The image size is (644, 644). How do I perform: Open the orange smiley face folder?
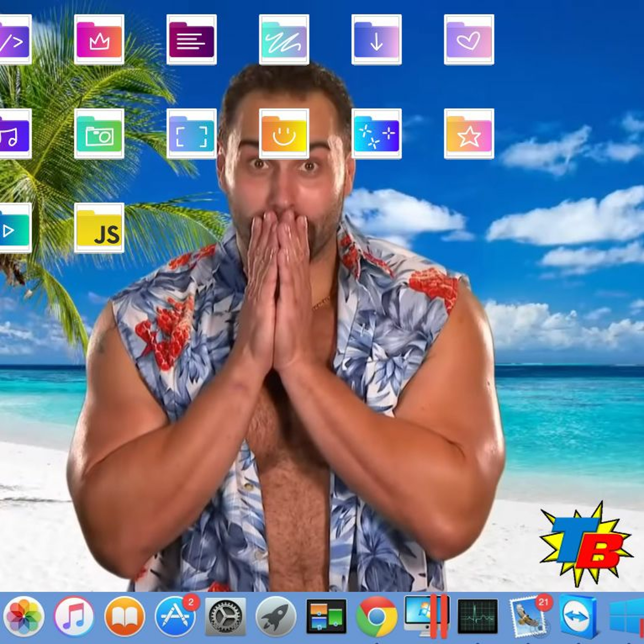(x=284, y=134)
